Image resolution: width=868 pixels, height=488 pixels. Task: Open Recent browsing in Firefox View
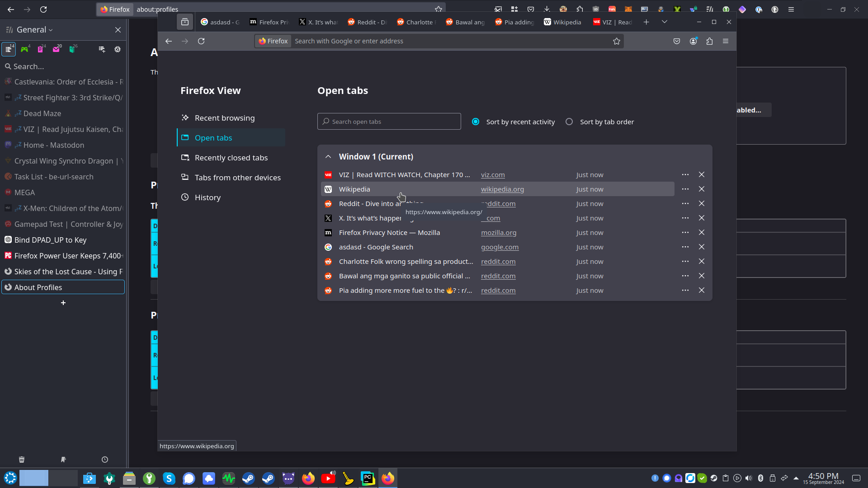tap(231, 118)
